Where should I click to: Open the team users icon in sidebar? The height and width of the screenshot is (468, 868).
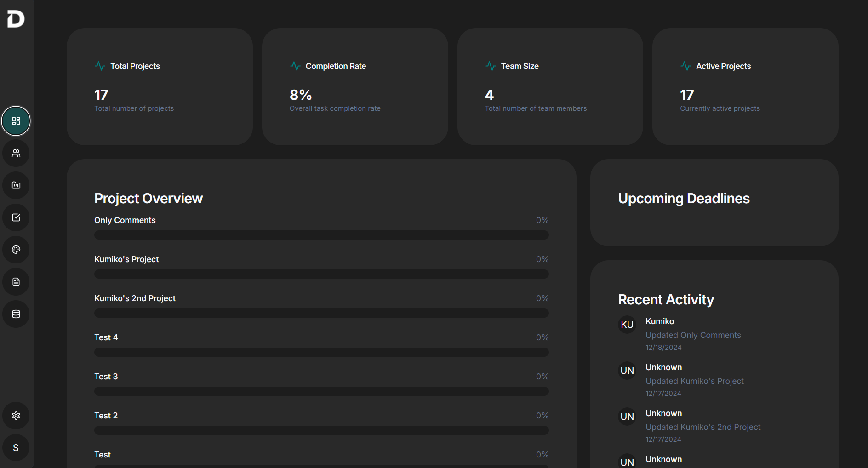[16, 153]
